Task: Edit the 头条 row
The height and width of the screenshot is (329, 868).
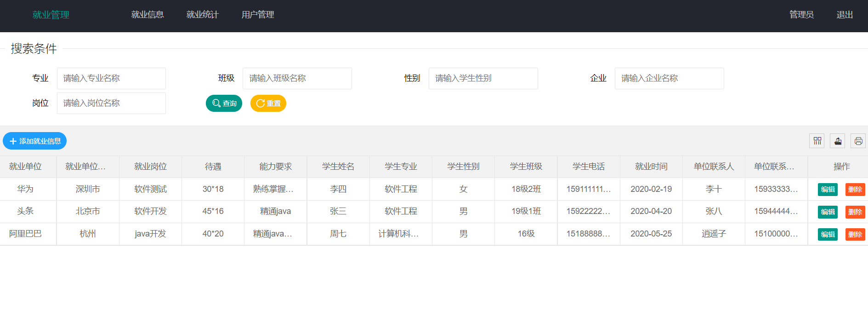Action: pyautogui.click(x=828, y=212)
